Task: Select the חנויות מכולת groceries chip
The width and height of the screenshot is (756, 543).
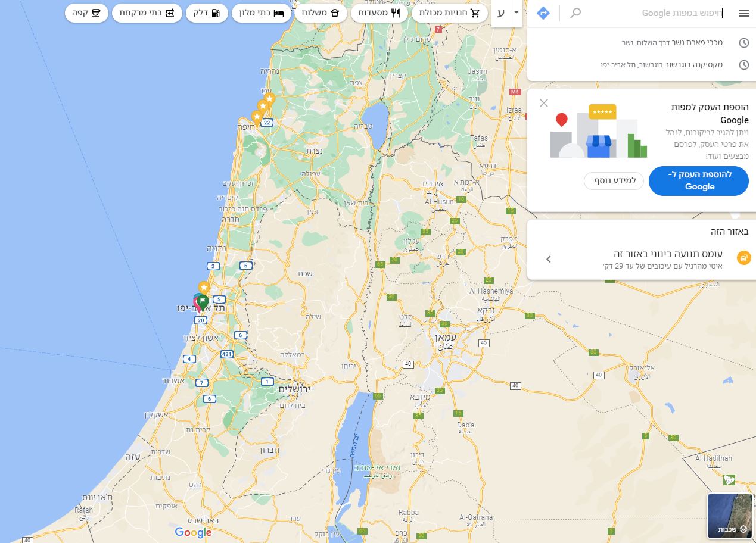Action: 449,13
